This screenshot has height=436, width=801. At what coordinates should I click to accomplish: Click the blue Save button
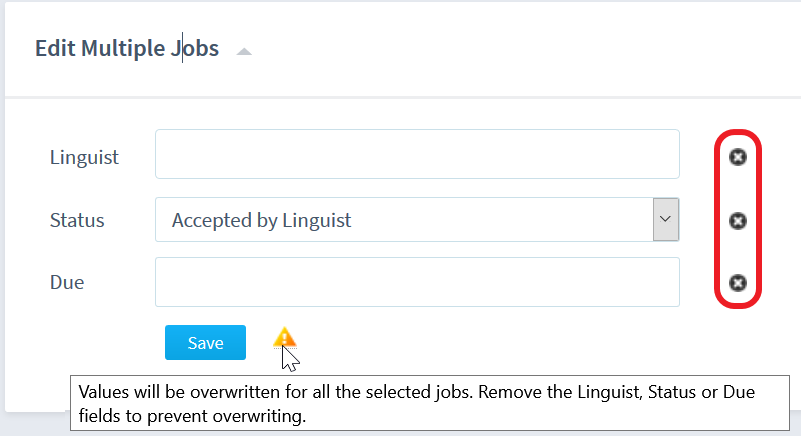tap(205, 342)
